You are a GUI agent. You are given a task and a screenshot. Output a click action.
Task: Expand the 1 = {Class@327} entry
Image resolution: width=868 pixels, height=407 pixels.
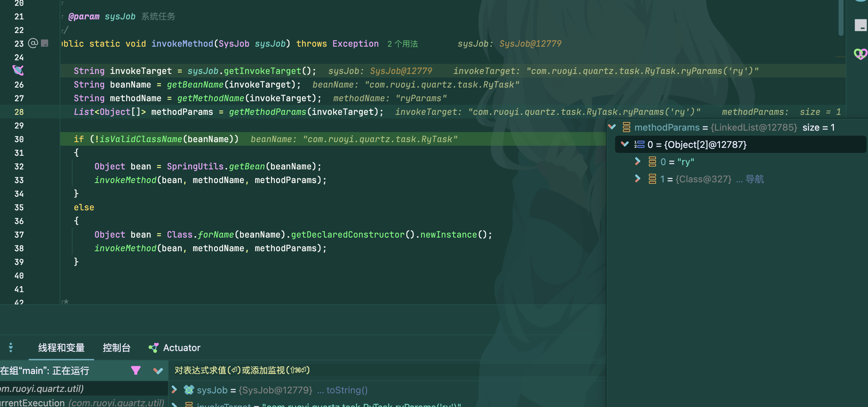click(638, 179)
